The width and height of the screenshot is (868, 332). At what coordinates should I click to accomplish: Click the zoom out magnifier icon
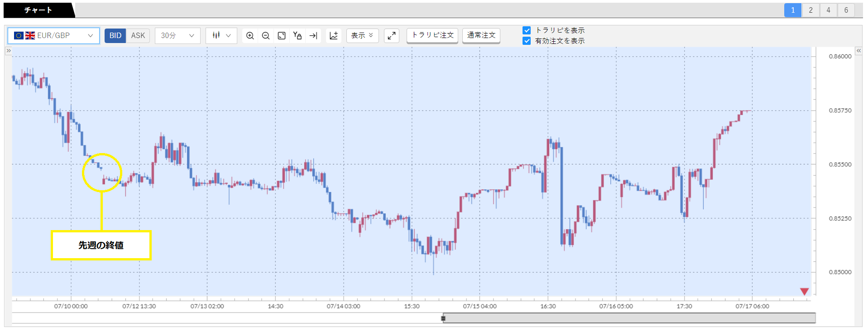pyautogui.click(x=266, y=35)
